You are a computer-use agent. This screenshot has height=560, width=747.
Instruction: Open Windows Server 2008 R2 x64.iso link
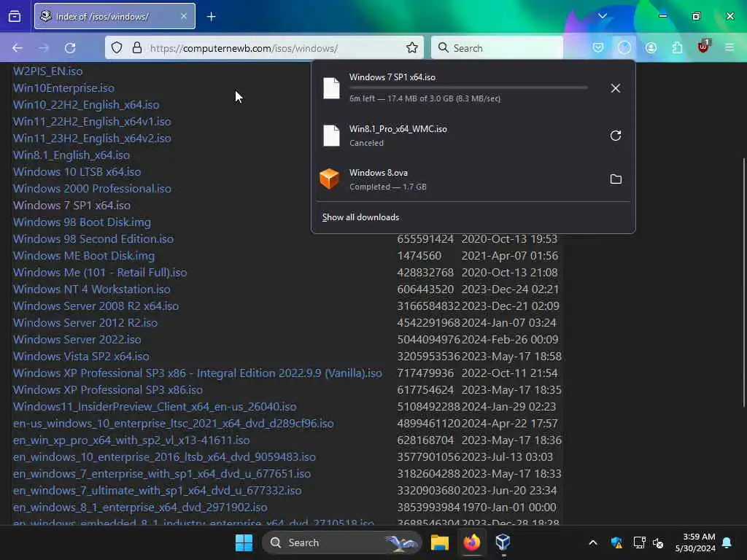96,306
